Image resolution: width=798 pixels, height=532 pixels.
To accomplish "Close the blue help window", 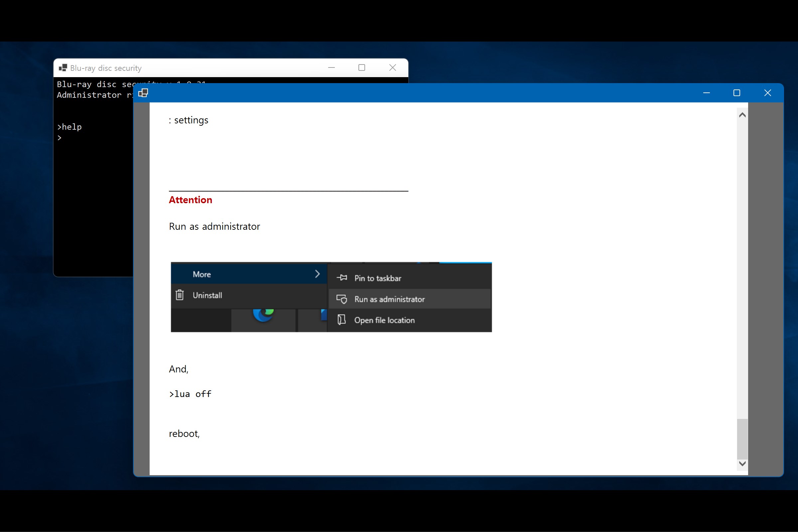I will tap(767, 93).
